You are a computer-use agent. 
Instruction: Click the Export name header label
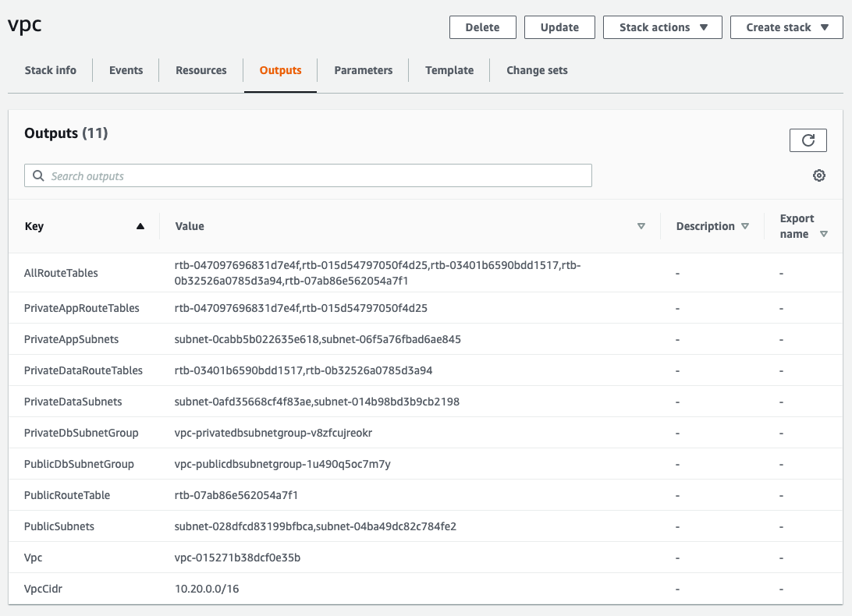tap(797, 226)
